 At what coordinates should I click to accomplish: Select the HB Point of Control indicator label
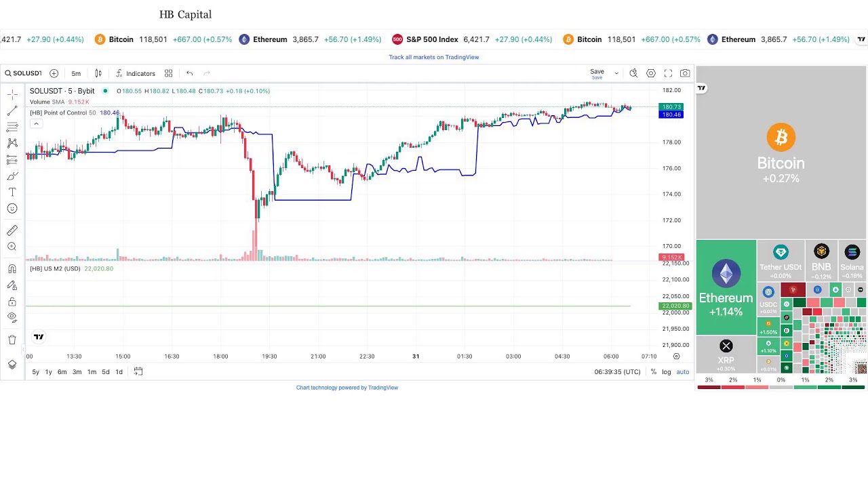62,113
